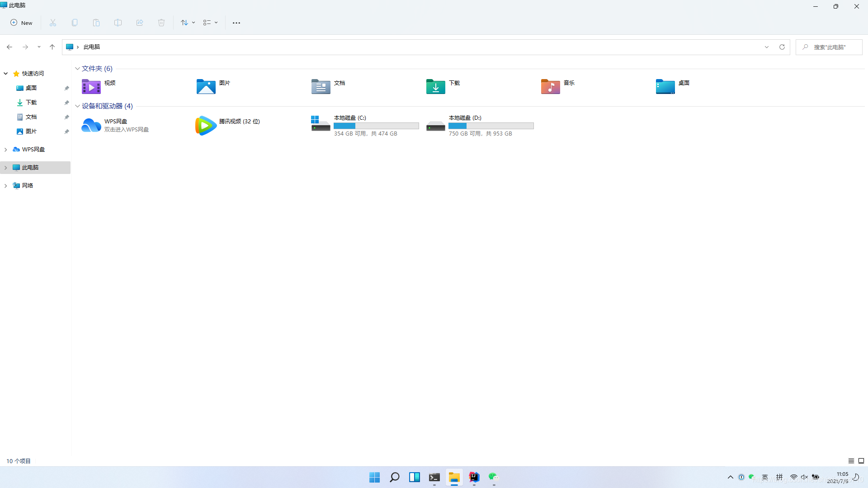This screenshot has width=868, height=488.
Task: Toggle pin on 桌面 quick access
Action: [67, 88]
